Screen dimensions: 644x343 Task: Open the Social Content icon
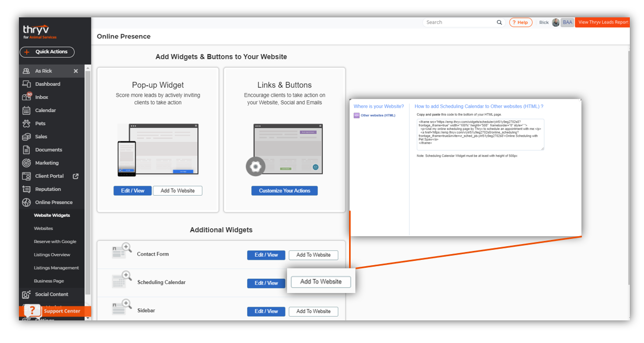[26, 295]
